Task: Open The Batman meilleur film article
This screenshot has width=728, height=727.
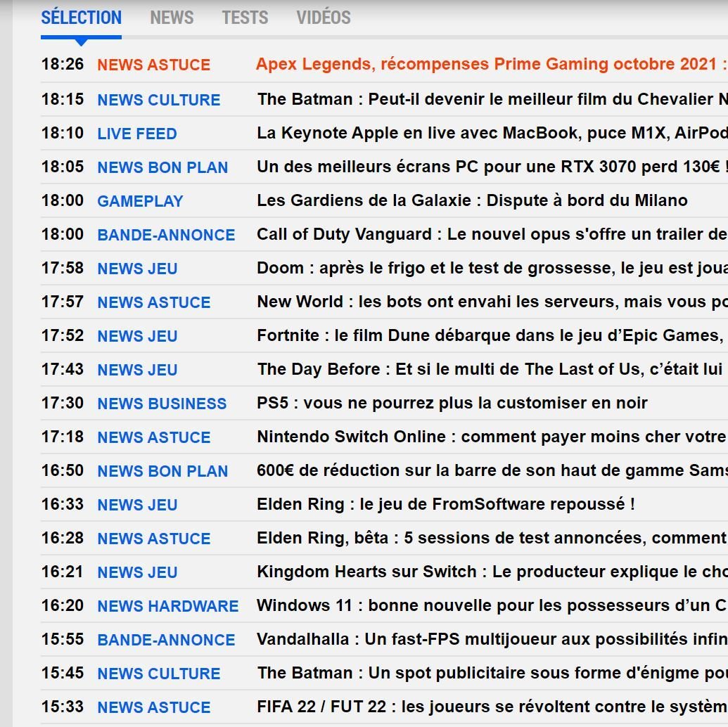Action: coord(492,99)
